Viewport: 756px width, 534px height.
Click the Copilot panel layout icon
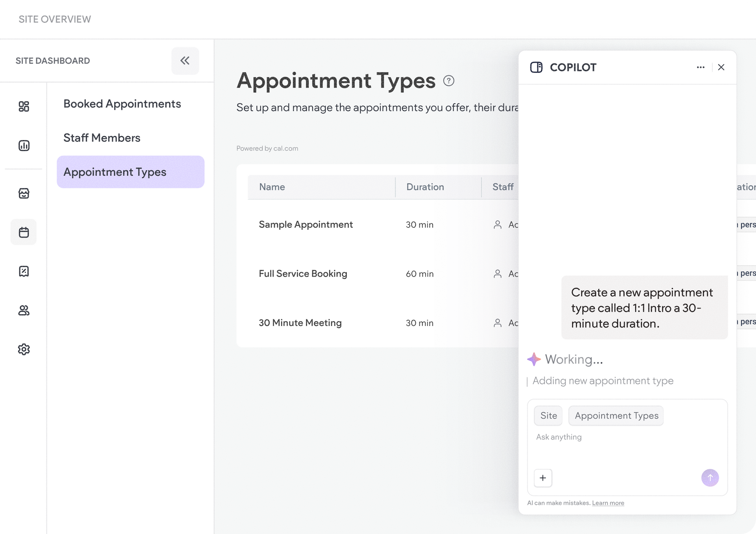[536, 67]
